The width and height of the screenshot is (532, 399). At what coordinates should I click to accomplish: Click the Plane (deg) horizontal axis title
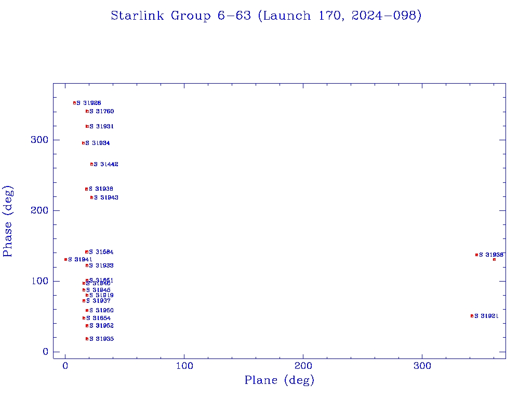(279, 380)
